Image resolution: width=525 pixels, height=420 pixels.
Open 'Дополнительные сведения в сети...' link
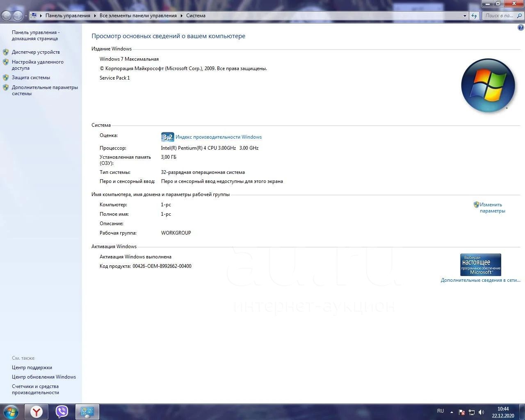(480, 280)
